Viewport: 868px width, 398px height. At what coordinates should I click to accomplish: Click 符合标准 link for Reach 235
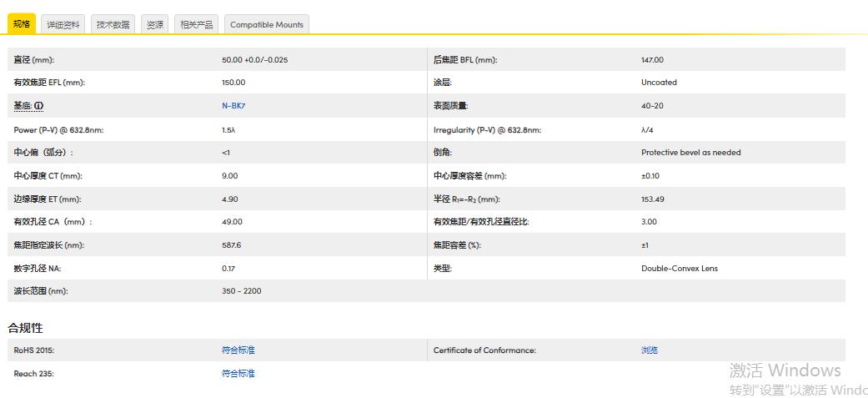coord(238,374)
